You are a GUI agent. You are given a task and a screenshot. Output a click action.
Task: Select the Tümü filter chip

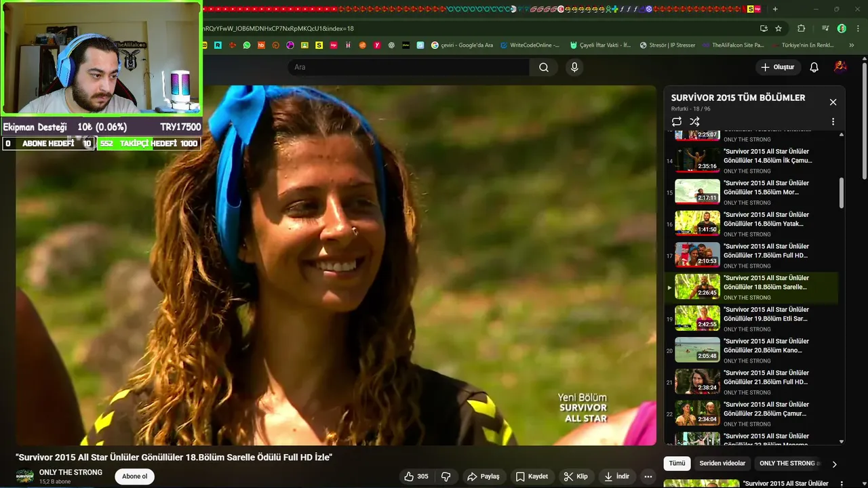tap(677, 464)
